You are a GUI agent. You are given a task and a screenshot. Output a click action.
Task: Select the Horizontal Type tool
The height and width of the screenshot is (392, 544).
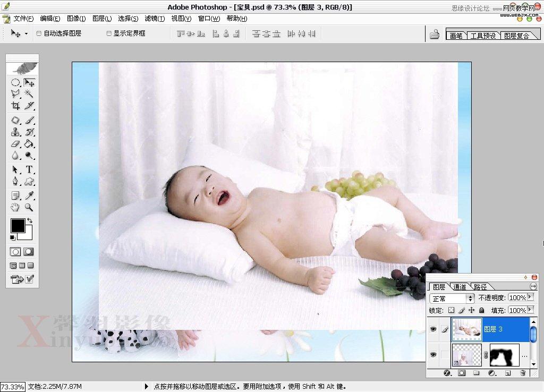tap(30, 170)
